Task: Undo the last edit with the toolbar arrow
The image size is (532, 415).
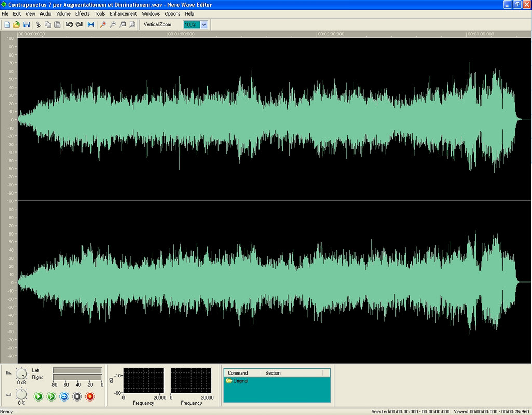Action: click(x=69, y=25)
